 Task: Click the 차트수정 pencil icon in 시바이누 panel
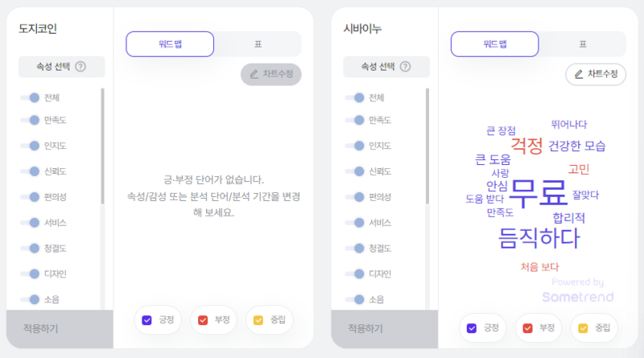[x=579, y=74]
